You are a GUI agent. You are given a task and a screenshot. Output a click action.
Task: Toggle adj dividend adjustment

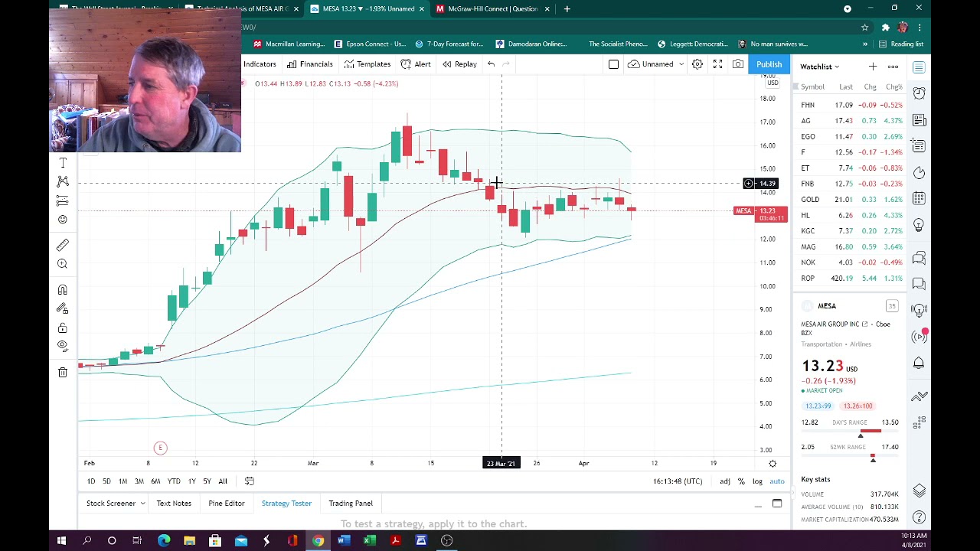pos(724,481)
